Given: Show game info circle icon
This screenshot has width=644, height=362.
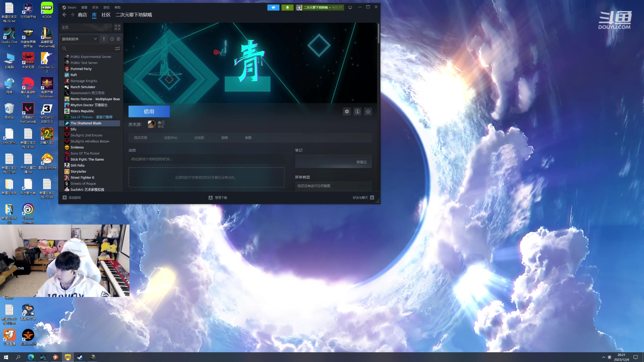Looking at the screenshot, I should point(358,112).
